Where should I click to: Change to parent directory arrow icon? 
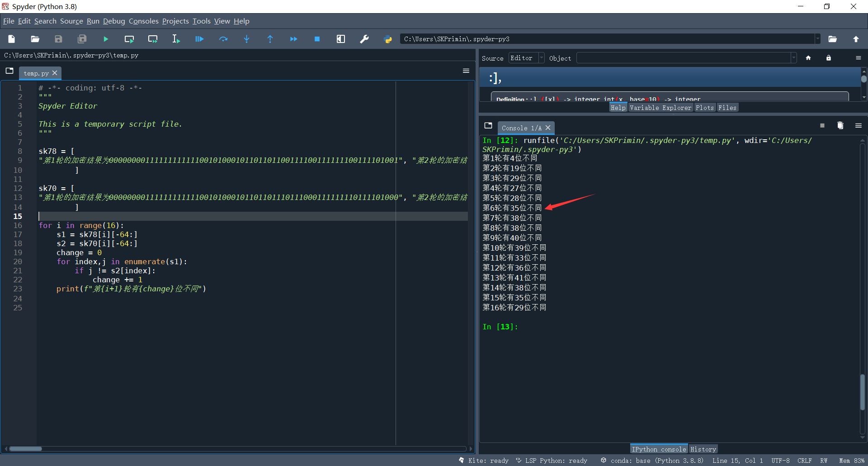point(856,39)
